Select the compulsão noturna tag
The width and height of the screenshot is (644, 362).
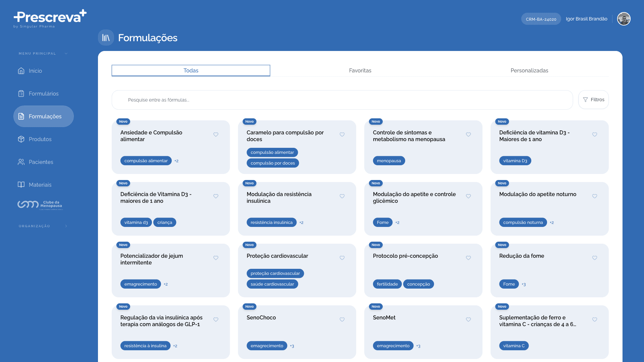click(523, 222)
